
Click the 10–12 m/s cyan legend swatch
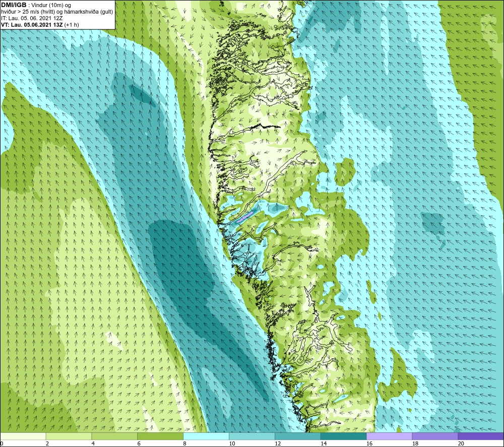point(251,436)
